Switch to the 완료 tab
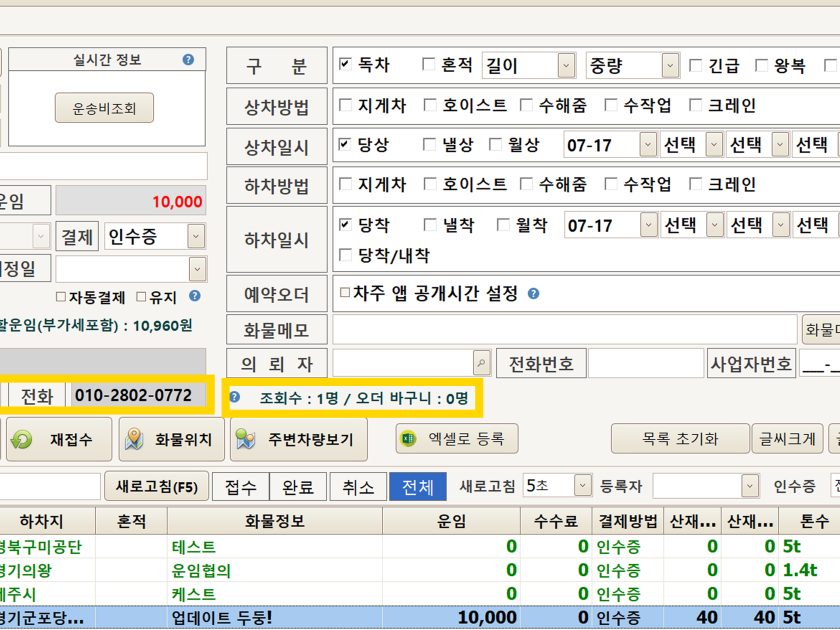Screen dimensions: 840x630 tap(299, 487)
